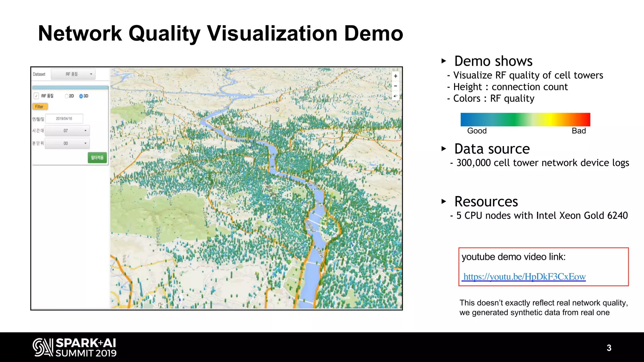The width and height of the screenshot is (644, 362).
Task: Select the 2D view radio button
Action: tap(67, 96)
